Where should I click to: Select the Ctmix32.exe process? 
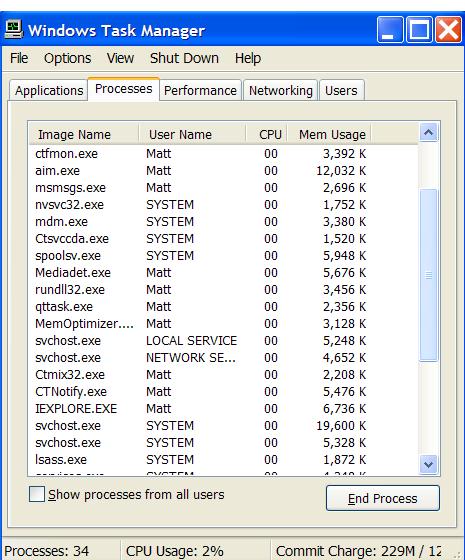click(x=223, y=375)
